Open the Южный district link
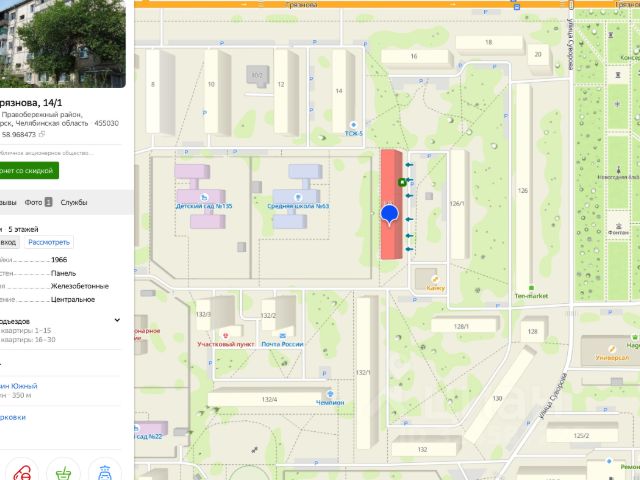640x480 pixels. click(19, 386)
